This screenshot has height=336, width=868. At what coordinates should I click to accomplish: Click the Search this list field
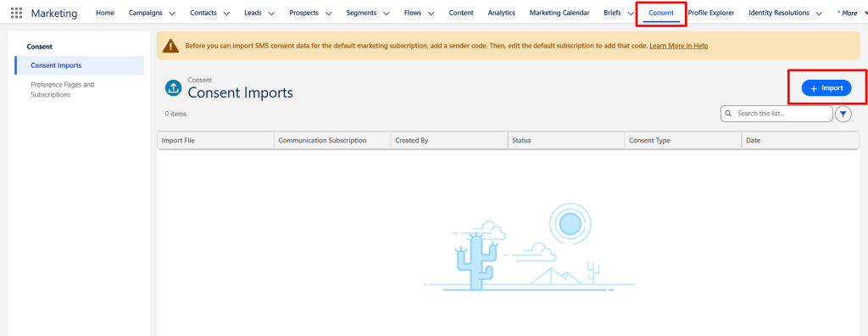click(776, 114)
